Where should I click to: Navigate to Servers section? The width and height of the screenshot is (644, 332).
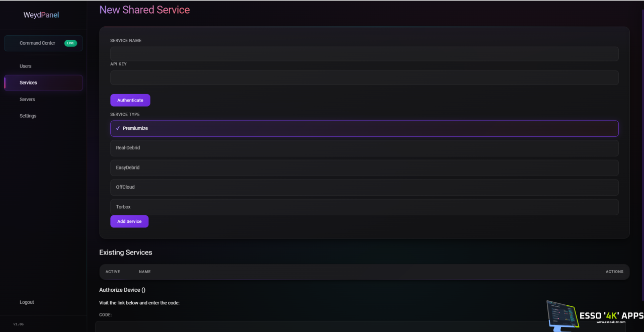coord(27,100)
